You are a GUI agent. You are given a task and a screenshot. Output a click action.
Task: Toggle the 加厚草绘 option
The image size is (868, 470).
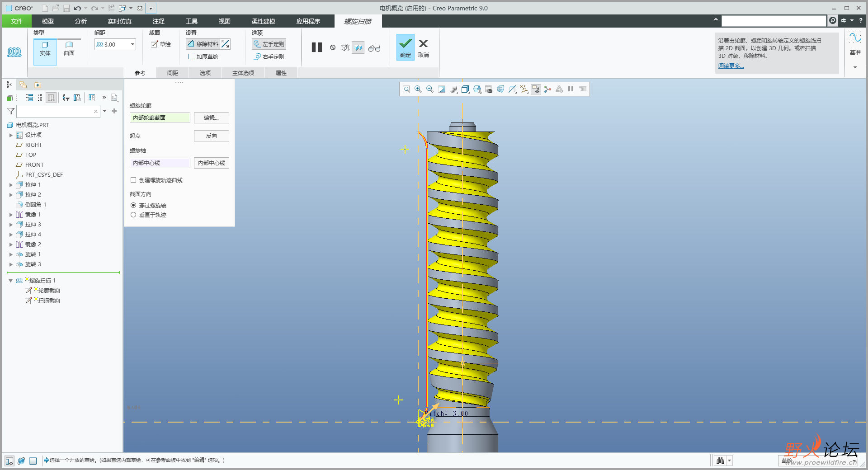click(x=203, y=56)
